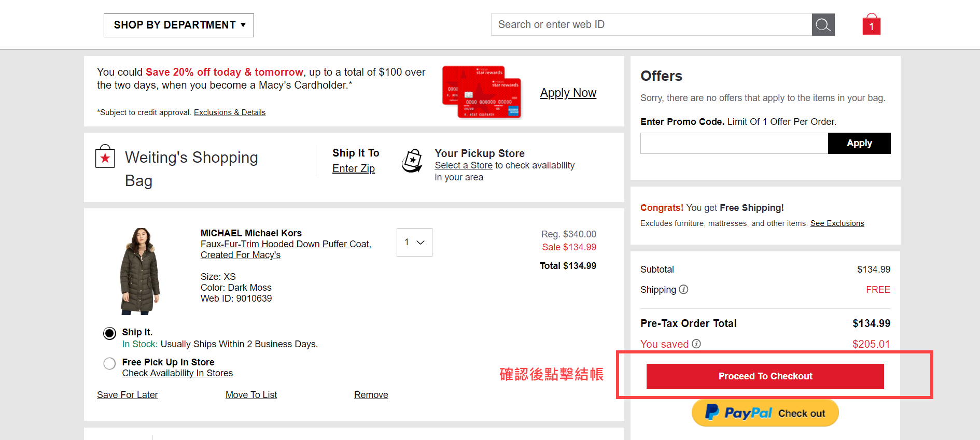Select Free Pick Up In Store option
This screenshot has width=980, height=440.
point(109,363)
